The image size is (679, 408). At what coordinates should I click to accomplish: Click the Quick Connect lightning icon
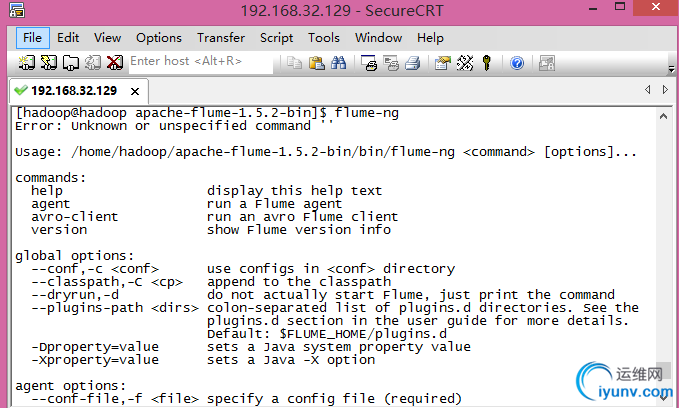click(x=48, y=63)
